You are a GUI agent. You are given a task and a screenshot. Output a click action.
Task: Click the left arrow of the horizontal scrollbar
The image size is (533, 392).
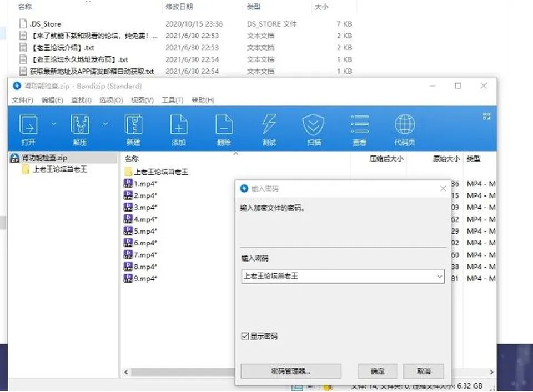point(126,372)
